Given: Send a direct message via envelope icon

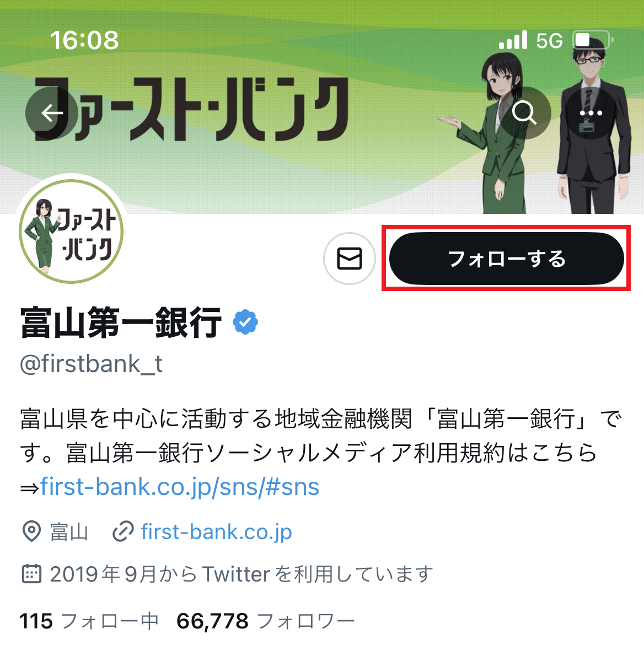Looking at the screenshot, I should click(349, 259).
